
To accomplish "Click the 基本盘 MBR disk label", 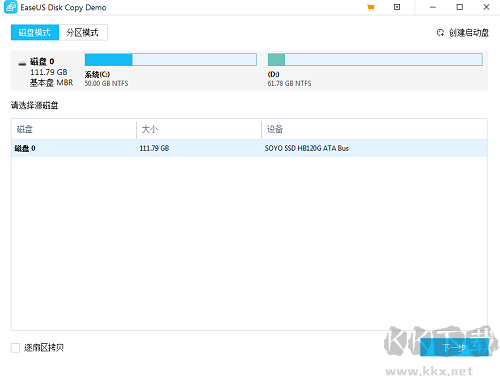I will [x=51, y=83].
